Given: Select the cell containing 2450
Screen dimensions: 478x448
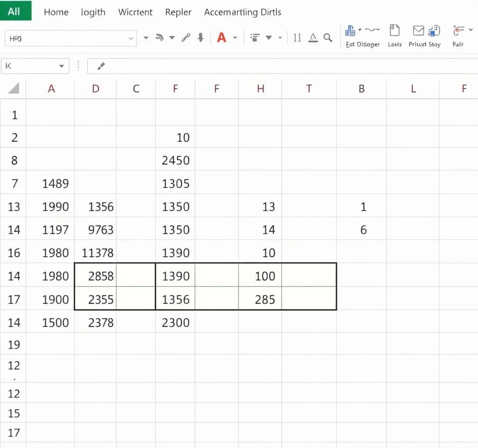Looking at the screenshot, I should pos(176,161).
